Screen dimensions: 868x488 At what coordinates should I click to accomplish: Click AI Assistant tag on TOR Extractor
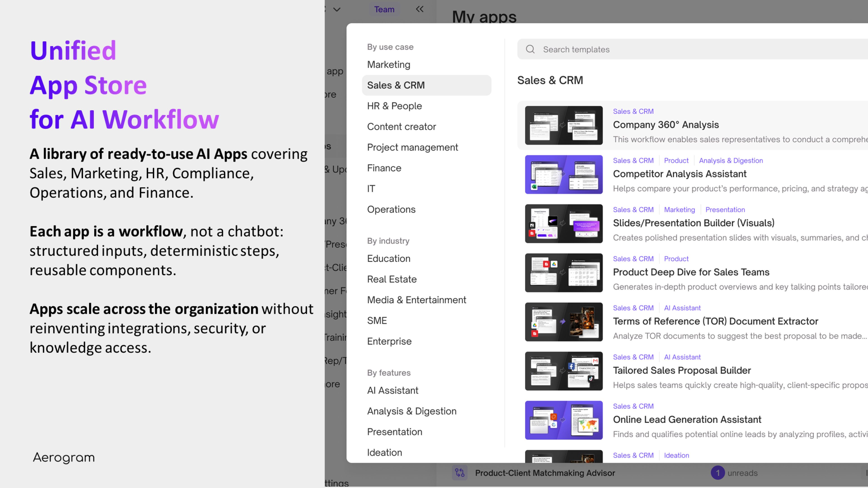[x=682, y=308]
